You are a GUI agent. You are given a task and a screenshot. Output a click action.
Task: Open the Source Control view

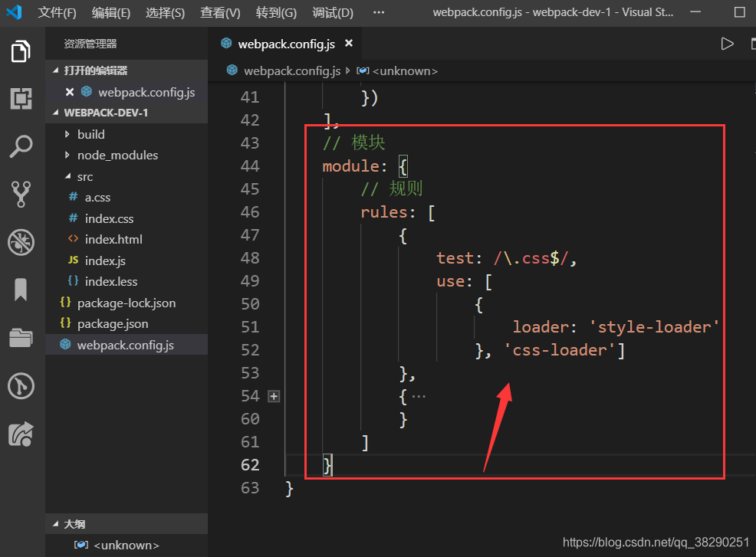click(21, 194)
